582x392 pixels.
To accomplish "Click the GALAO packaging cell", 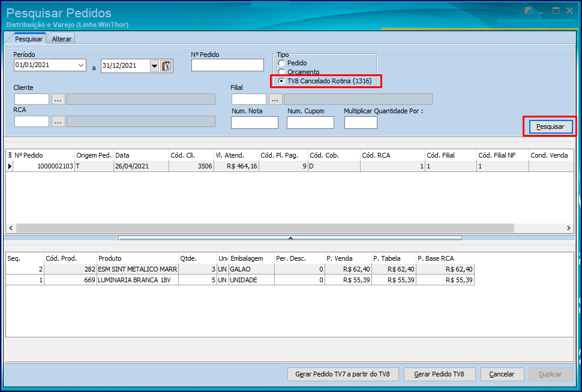I will tap(251, 269).
